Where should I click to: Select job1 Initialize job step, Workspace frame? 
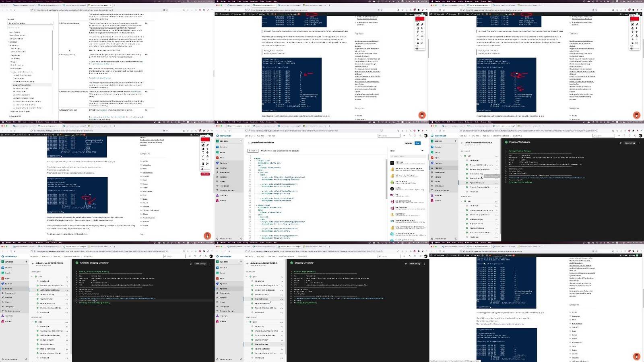click(x=479, y=160)
